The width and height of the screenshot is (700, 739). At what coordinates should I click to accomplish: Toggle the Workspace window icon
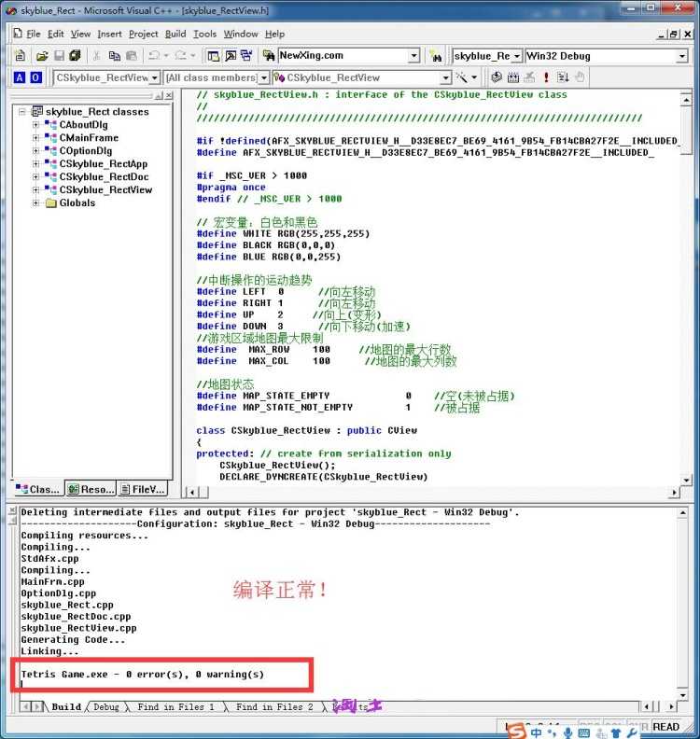(x=214, y=56)
